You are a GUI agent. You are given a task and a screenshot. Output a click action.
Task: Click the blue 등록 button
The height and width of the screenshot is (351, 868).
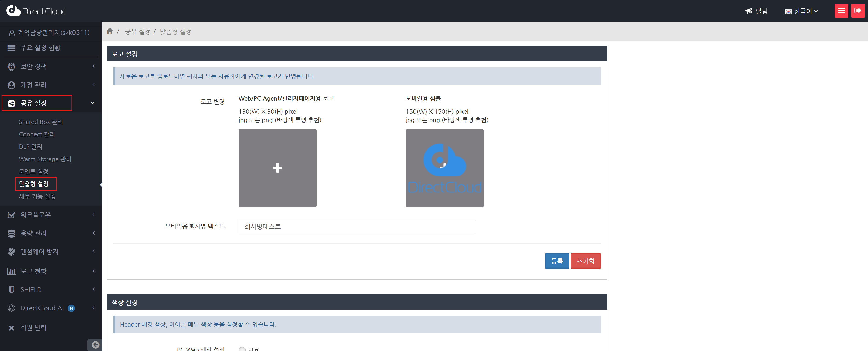(x=556, y=261)
